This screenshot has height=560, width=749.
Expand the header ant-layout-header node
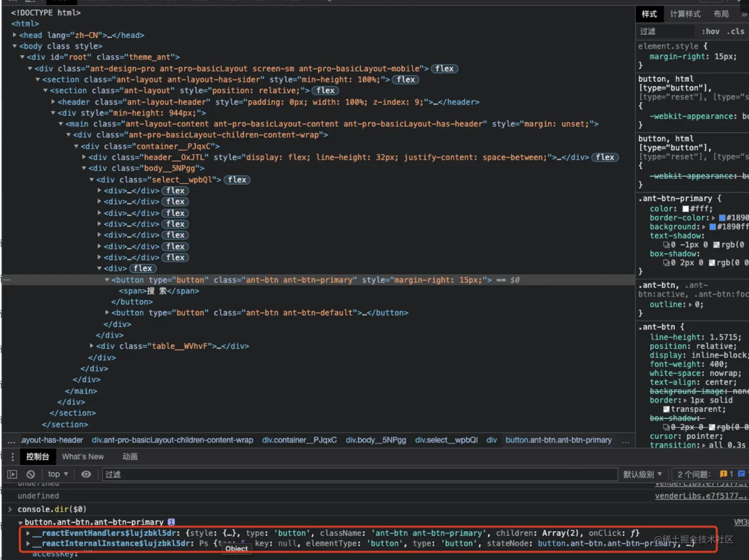tap(53, 102)
